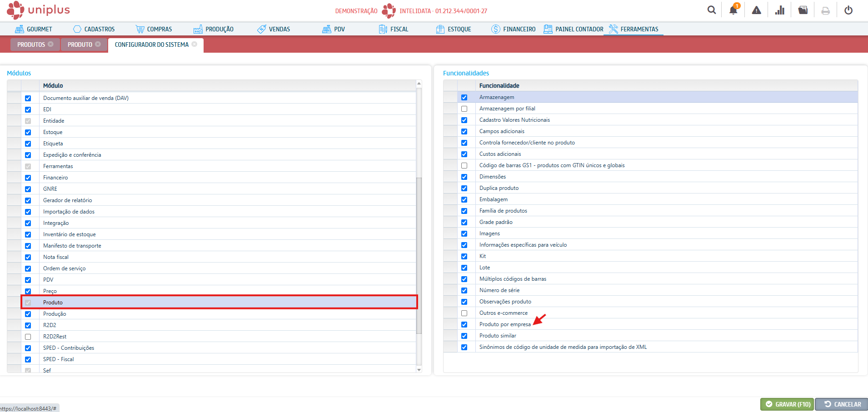Click the folder icon in the header
Screen dimensions: 868x412
(803, 10)
